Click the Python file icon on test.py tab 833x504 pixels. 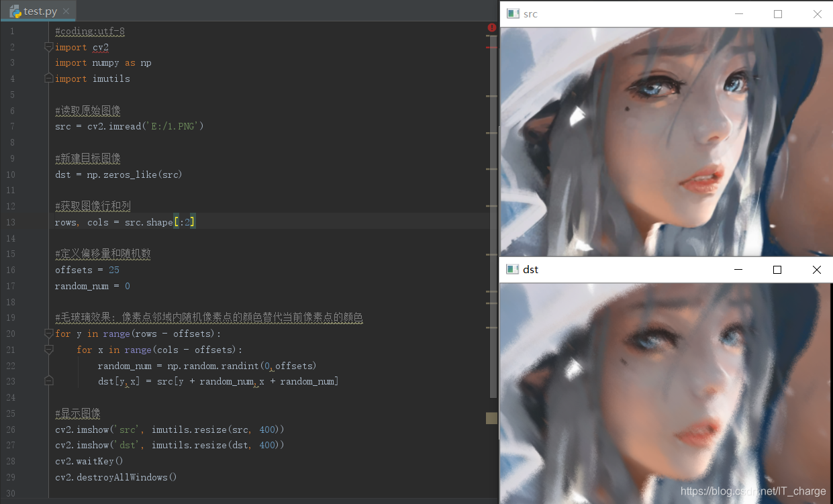point(15,11)
